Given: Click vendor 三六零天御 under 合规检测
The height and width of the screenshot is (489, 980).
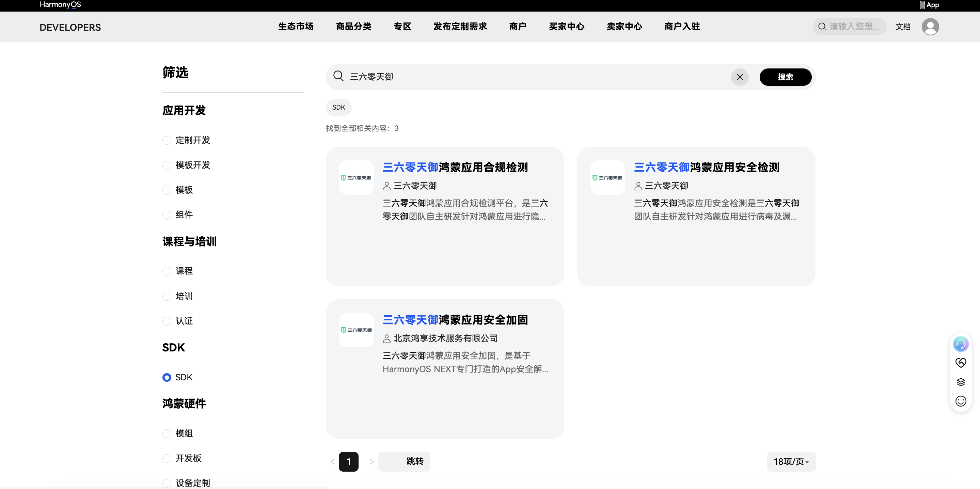Looking at the screenshot, I should (x=415, y=185).
